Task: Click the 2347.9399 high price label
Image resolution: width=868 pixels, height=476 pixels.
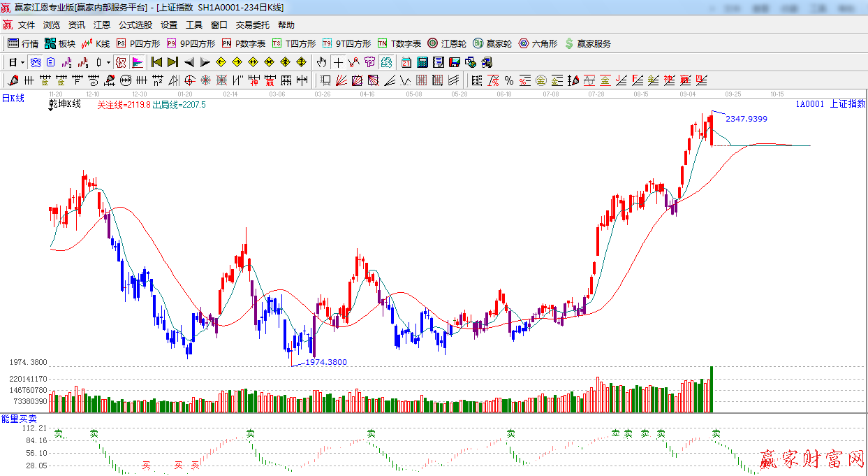Action: click(746, 119)
